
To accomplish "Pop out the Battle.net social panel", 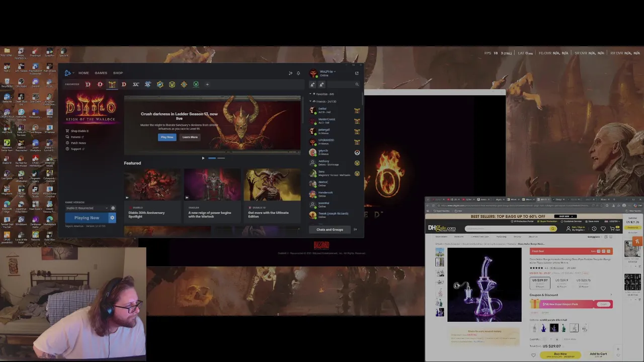I will (x=357, y=73).
